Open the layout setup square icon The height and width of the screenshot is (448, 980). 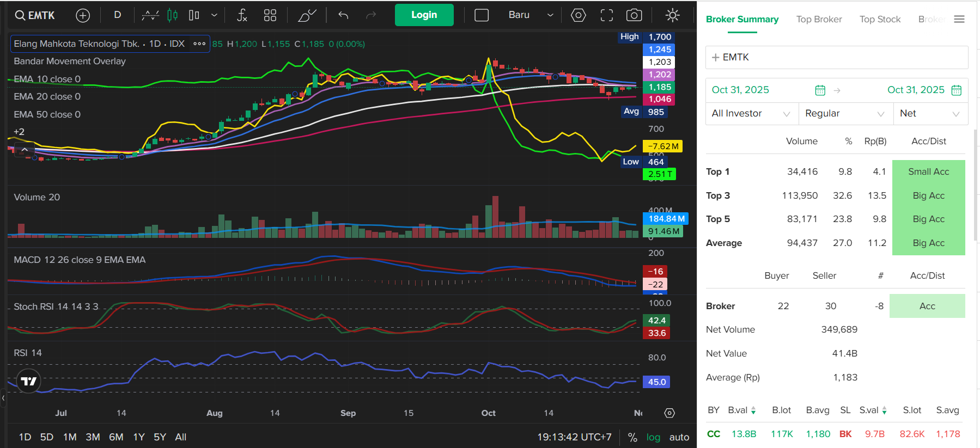click(482, 15)
